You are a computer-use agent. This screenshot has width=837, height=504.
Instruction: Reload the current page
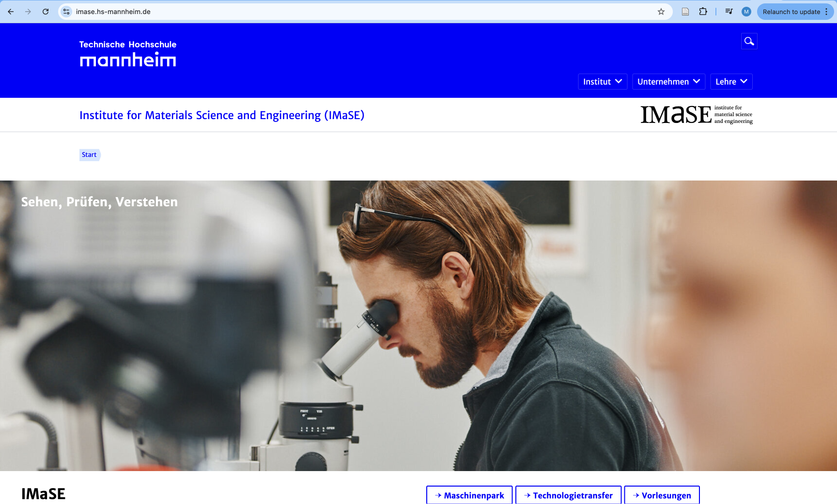coord(46,12)
